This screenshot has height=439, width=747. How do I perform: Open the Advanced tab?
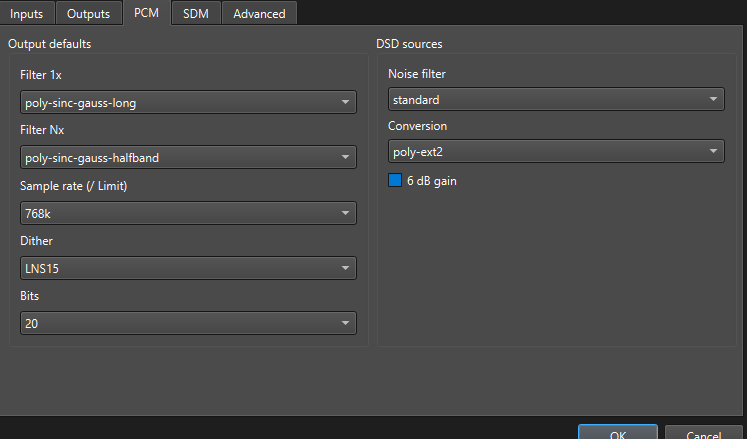259,13
